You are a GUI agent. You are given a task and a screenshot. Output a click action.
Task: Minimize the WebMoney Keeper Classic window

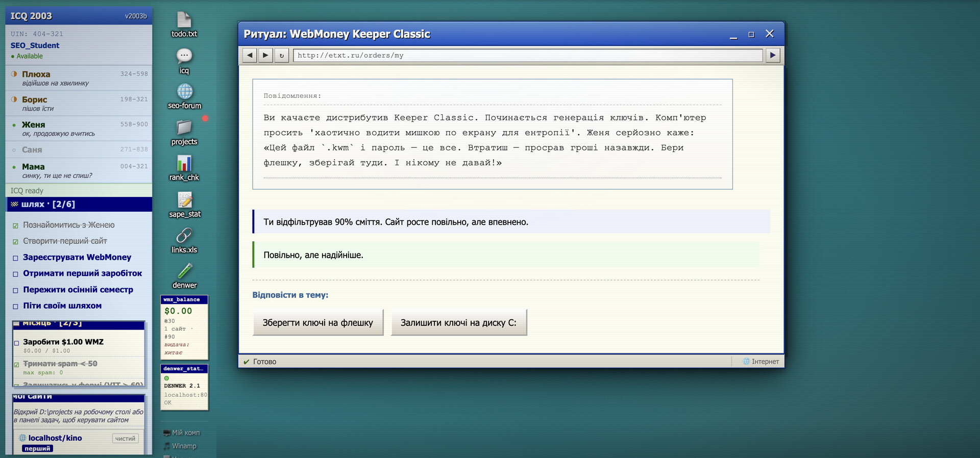coord(733,35)
